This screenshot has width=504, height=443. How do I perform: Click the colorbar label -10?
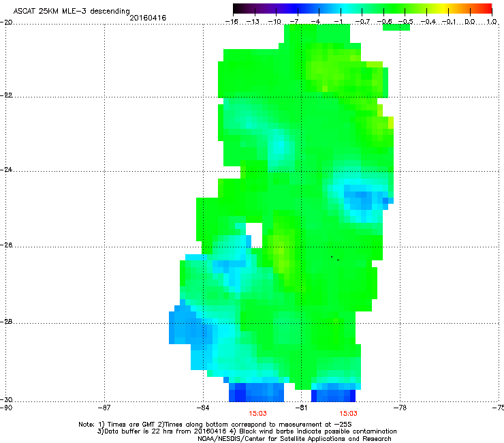click(274, 22)
